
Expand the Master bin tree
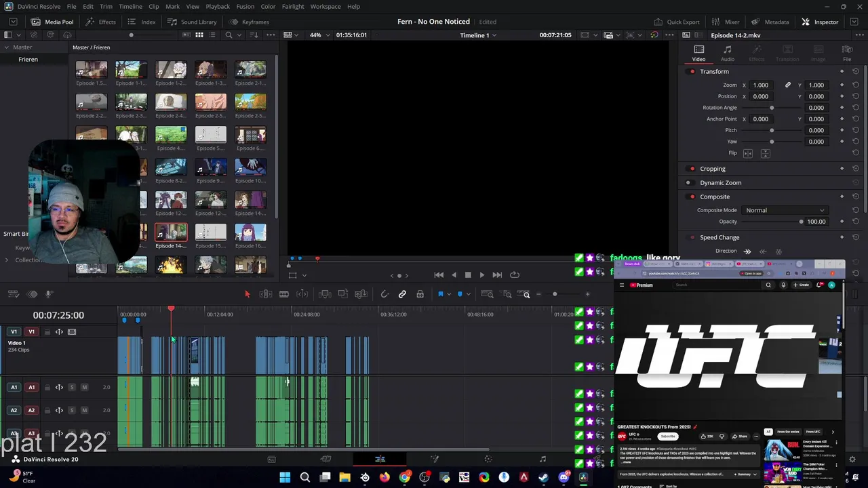(x=6, y=47)
